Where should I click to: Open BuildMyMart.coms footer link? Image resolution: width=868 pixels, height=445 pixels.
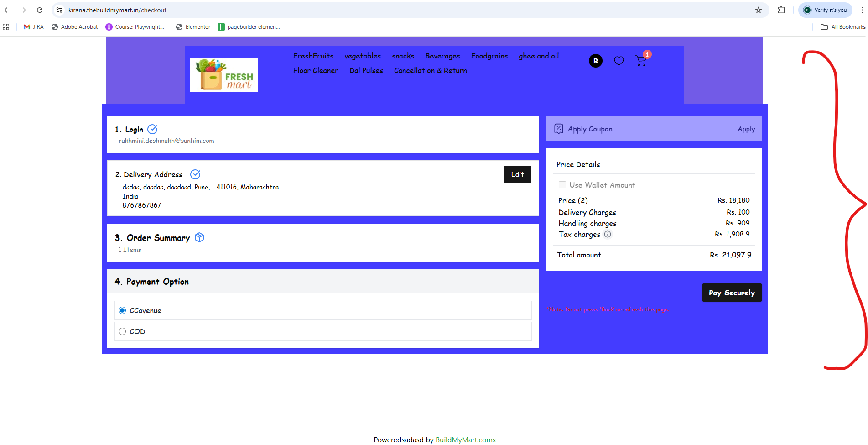(x=466, y=440)
